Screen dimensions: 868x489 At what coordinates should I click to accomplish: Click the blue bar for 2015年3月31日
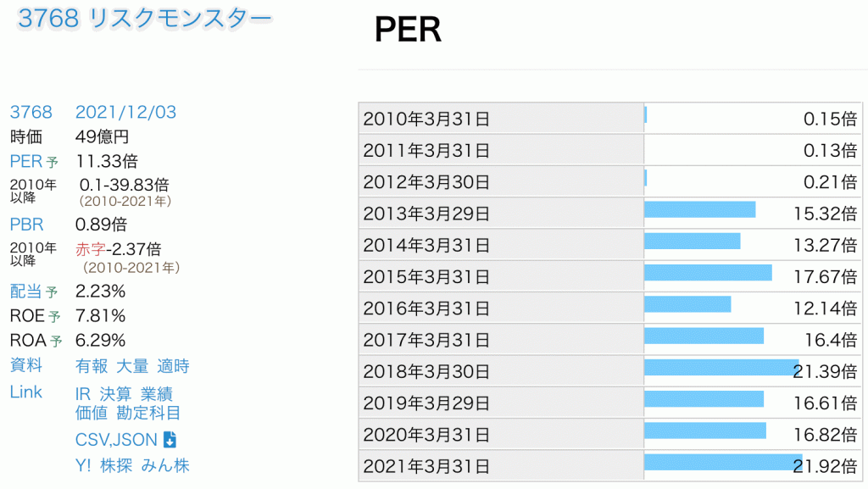708,272
